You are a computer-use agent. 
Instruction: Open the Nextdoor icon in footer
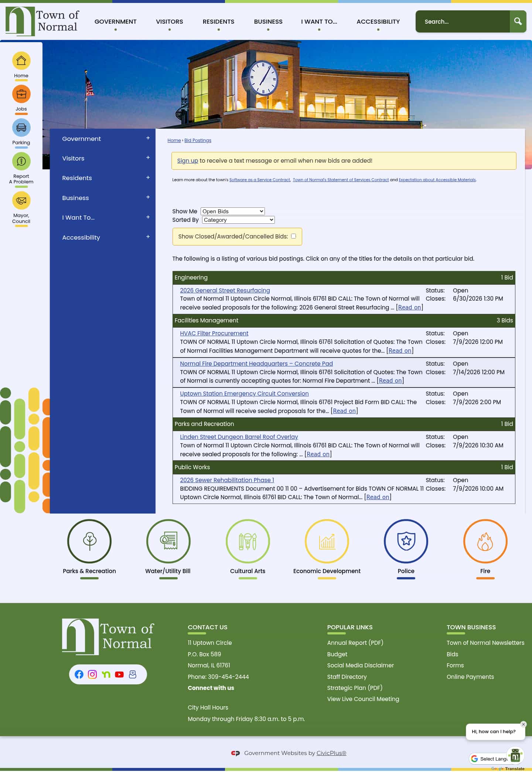point(106,674)
